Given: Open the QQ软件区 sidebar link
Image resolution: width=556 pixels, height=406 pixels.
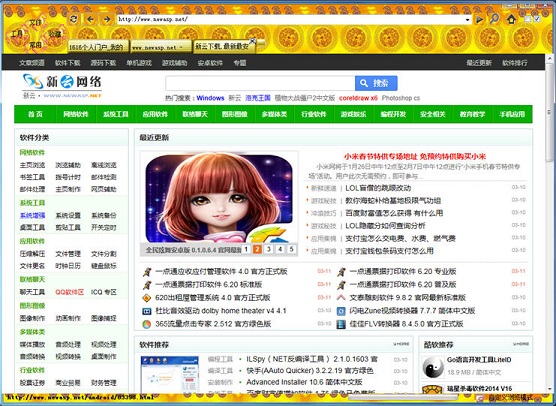Looking at the screenshot, I should 70,292.
